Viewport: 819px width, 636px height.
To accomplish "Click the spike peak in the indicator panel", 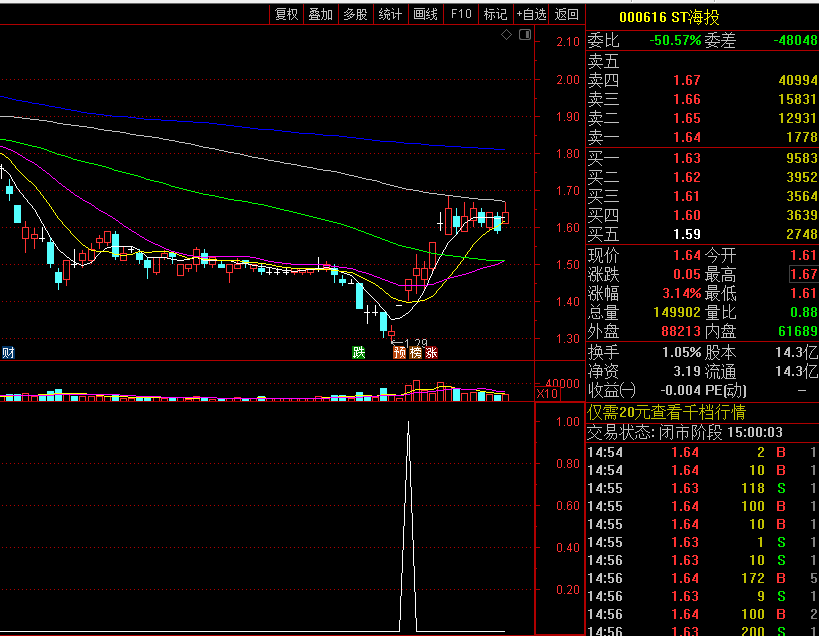I will tap(408, 422).
